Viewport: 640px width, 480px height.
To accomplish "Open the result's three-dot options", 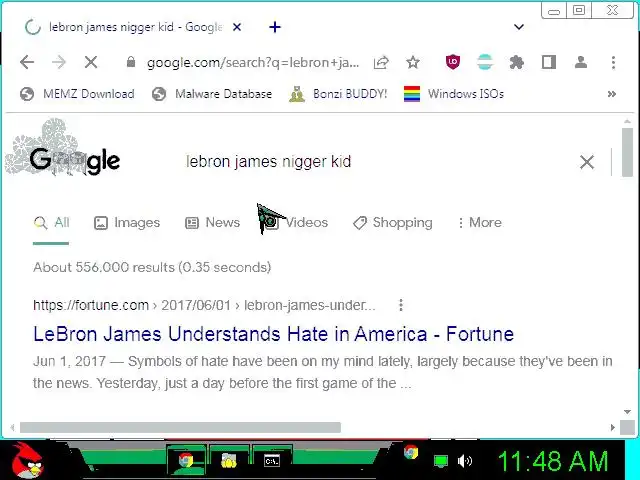I will pos(401,305).
